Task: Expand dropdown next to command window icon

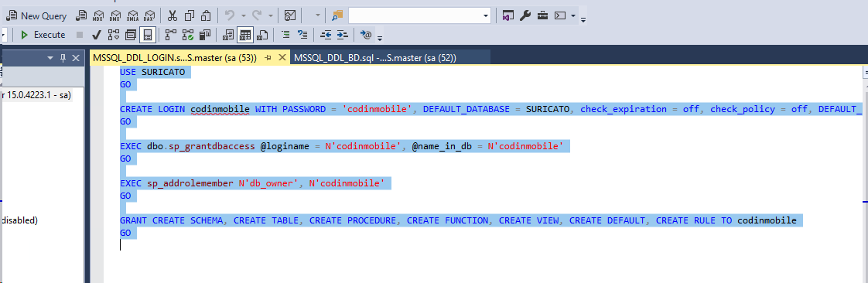Action: tap(573, 16)
